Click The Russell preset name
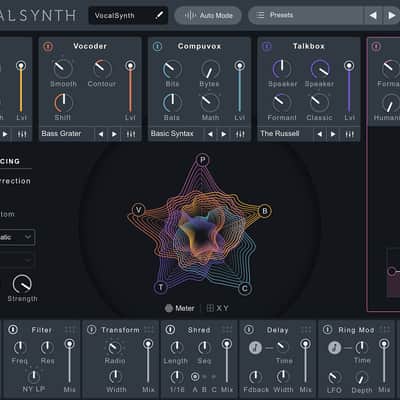This screenshot has width=400, height=400. click(x=280, y=134)
